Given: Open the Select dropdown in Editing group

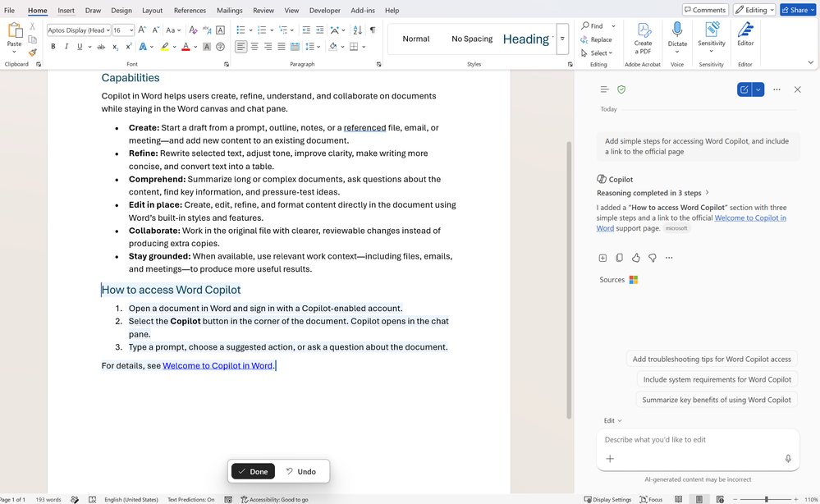Looking at the screenshot, I should (x=597, y=53).
